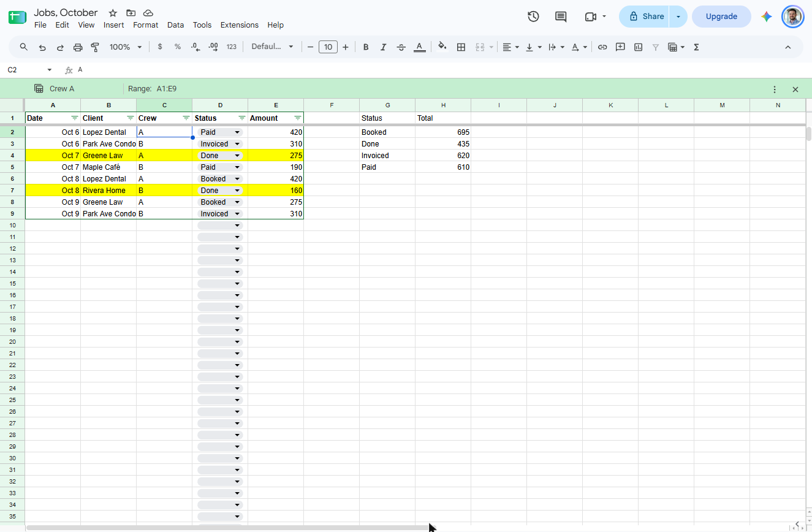Toggle italic formatting

click(x=384, y=47)
